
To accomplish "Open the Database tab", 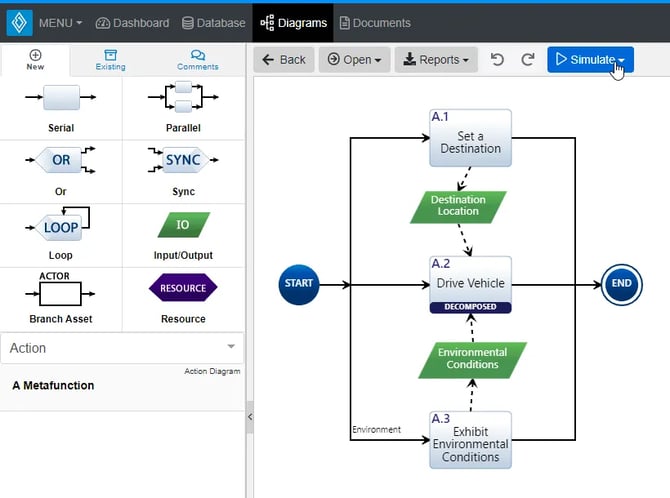I will point(214,23).
